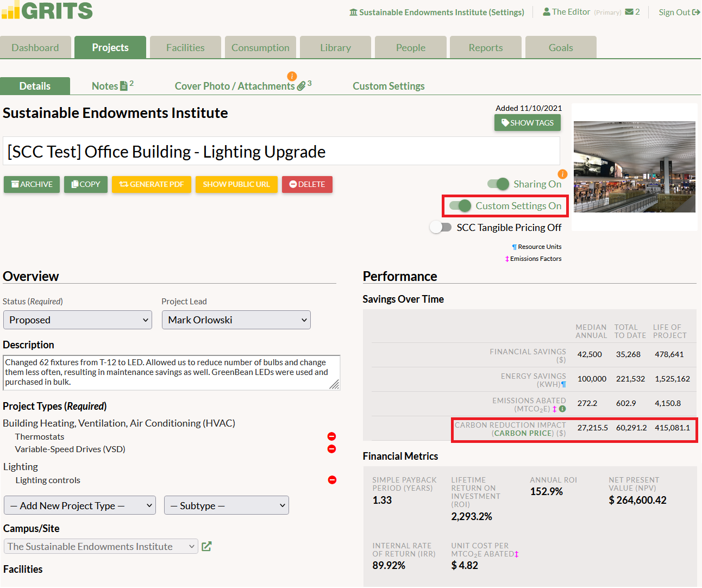Open the Status dropdown

78,320
